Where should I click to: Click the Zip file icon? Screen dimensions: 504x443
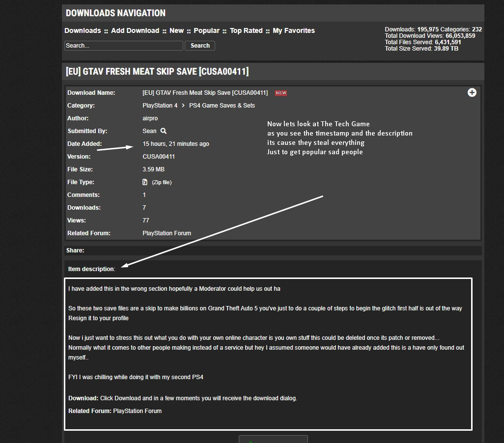click(x=144, y=182)
